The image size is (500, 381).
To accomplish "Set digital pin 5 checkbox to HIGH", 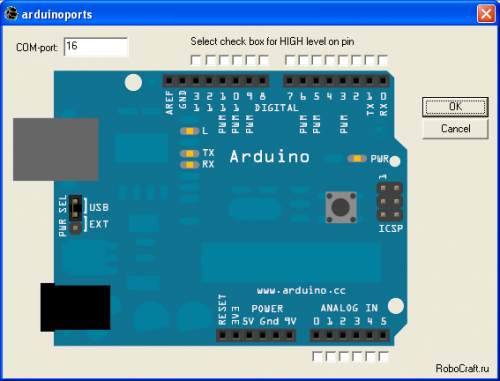I will point(317,60).
